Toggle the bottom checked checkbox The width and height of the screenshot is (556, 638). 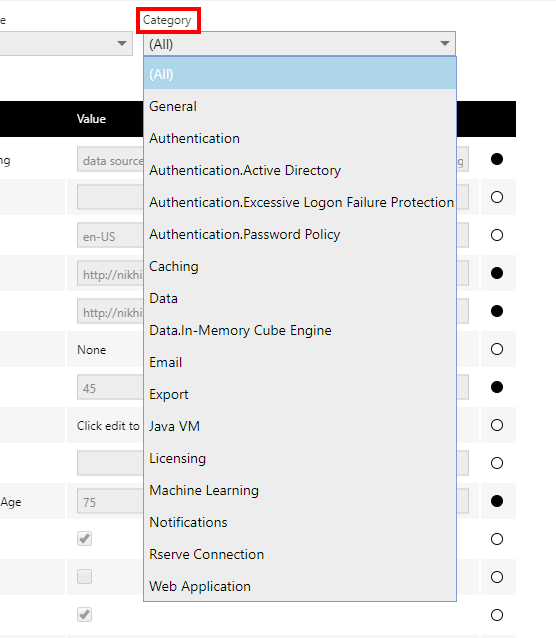(x=85, y=614)
